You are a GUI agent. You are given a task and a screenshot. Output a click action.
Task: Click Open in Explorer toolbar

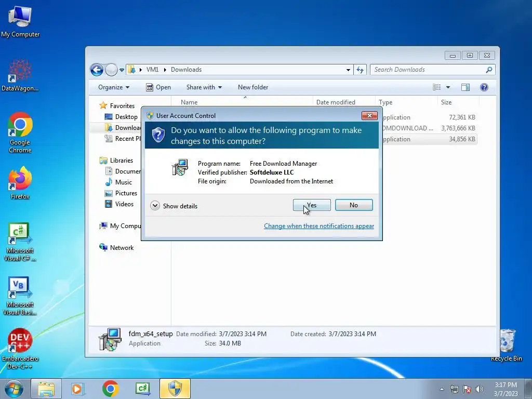click(x=158, y=87)
